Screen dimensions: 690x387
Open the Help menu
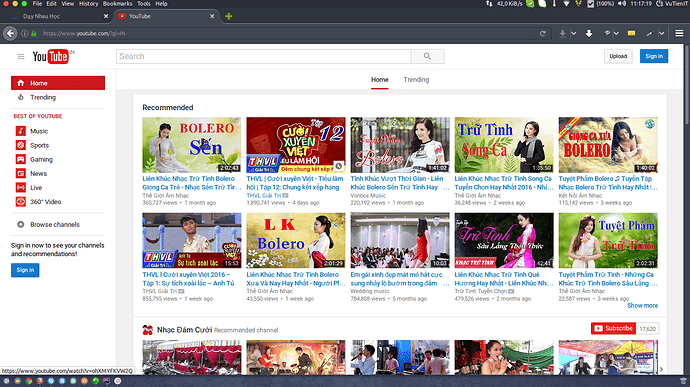coord(161,4)
